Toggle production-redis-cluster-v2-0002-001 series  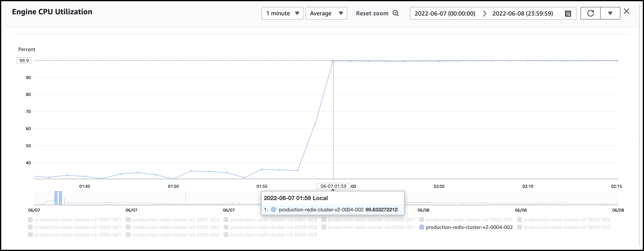click(368, 219)
